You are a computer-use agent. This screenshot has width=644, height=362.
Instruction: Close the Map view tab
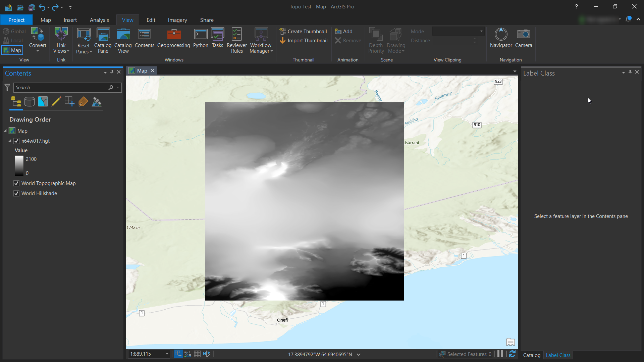click(x=153, y=71)
